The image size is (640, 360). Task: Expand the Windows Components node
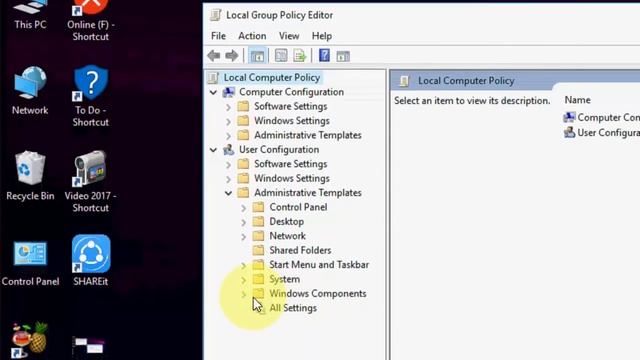point(244,294)
